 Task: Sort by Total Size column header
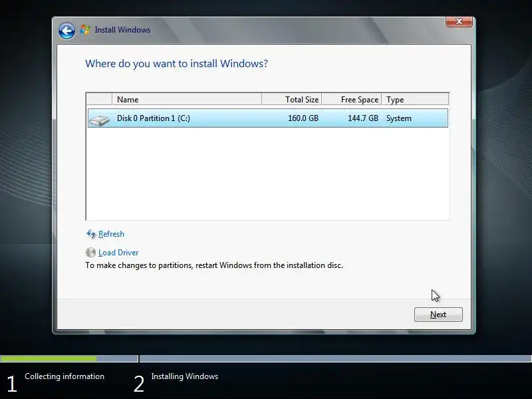click(x=292, y=99)
